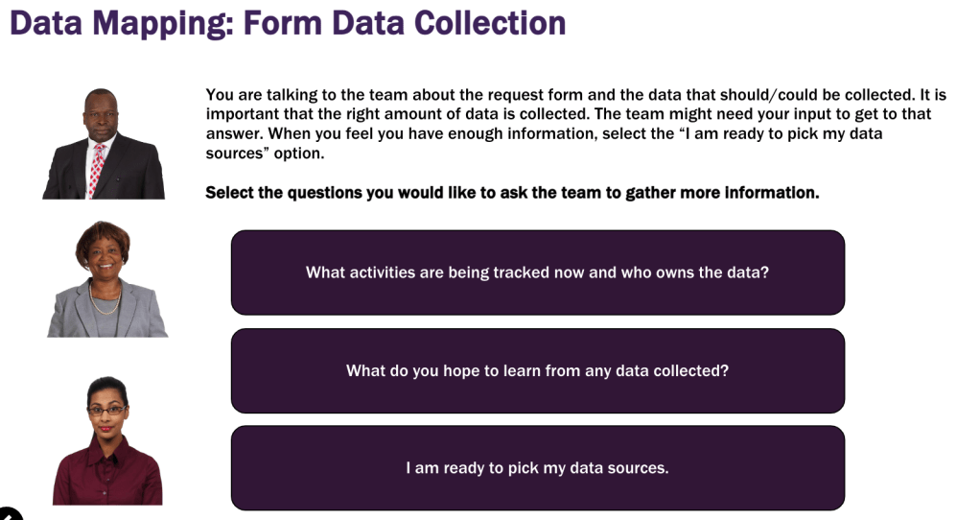Click "Form Data Collection" in the page title
The height and width of the screenshot is (520, 980).
(x=404, y=23)
